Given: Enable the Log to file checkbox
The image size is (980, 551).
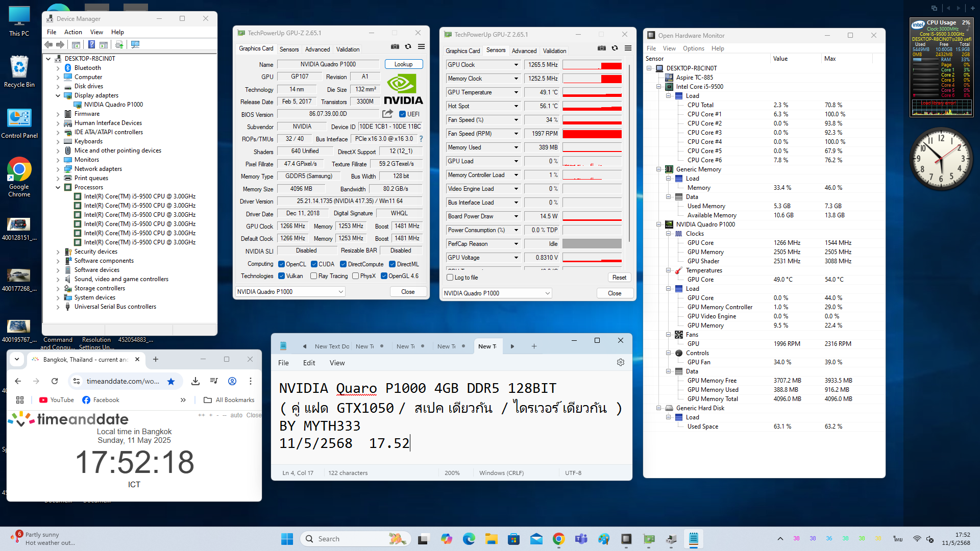Looking at the screenshot, I should click(450, 278).
